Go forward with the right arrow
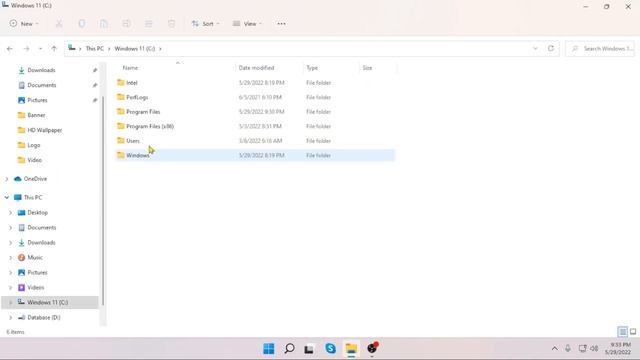Screen dimensions: 640x360 pyautogui.click(x=26, y=49)
